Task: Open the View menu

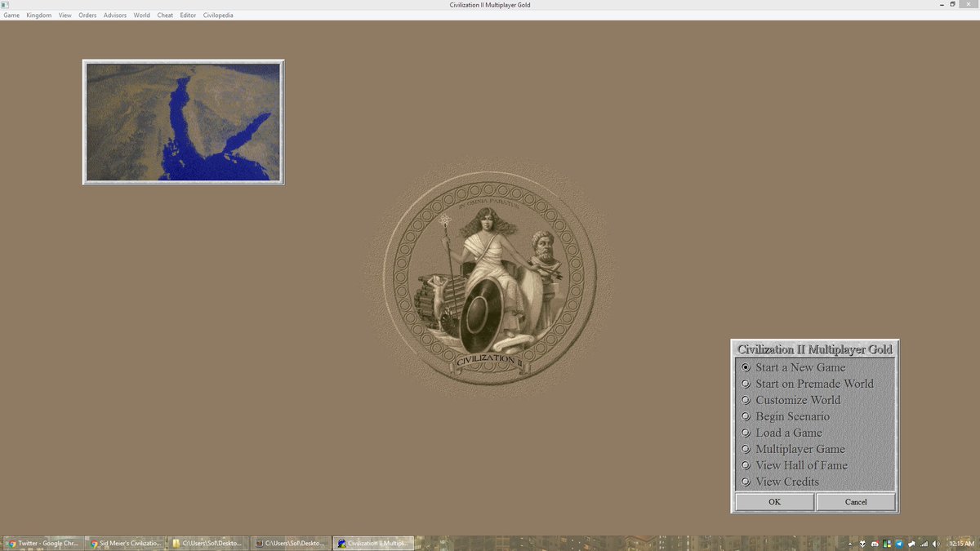Action: (x=65, y=16)
